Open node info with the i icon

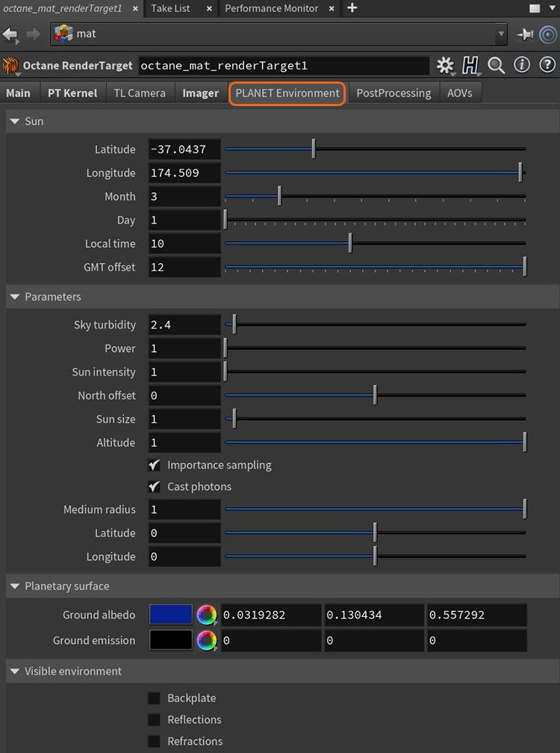[x=522, y=65]
